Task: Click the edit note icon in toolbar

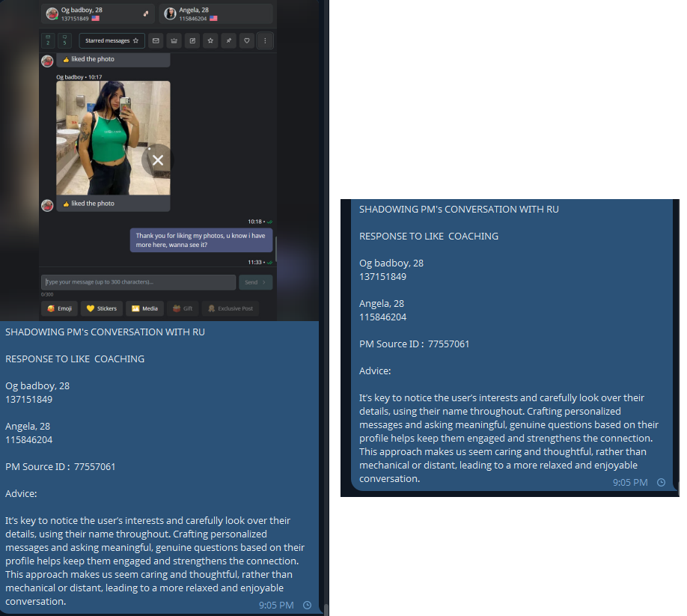Action: (192, 40)
